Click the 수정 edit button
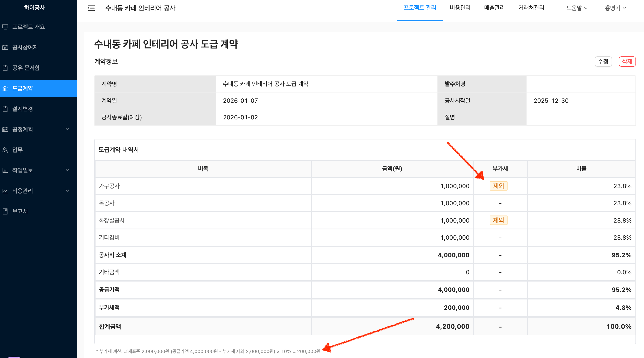Screen dimensions: 644x358 [603, 62]
